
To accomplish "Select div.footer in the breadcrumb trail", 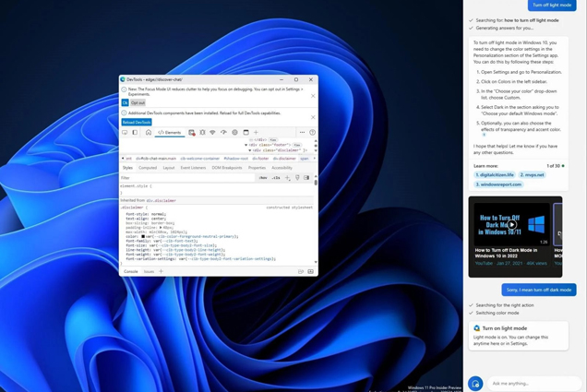I will tap(260, 159).
